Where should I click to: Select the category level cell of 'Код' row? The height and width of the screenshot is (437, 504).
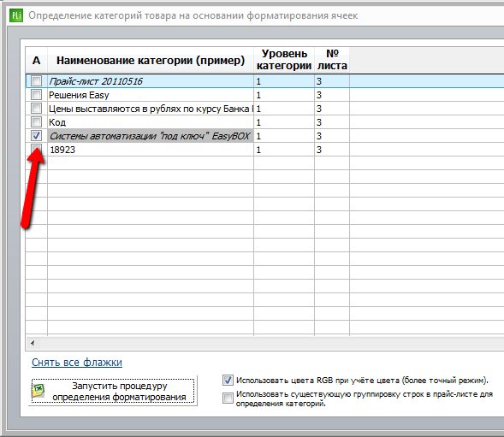tap(284, 122)
